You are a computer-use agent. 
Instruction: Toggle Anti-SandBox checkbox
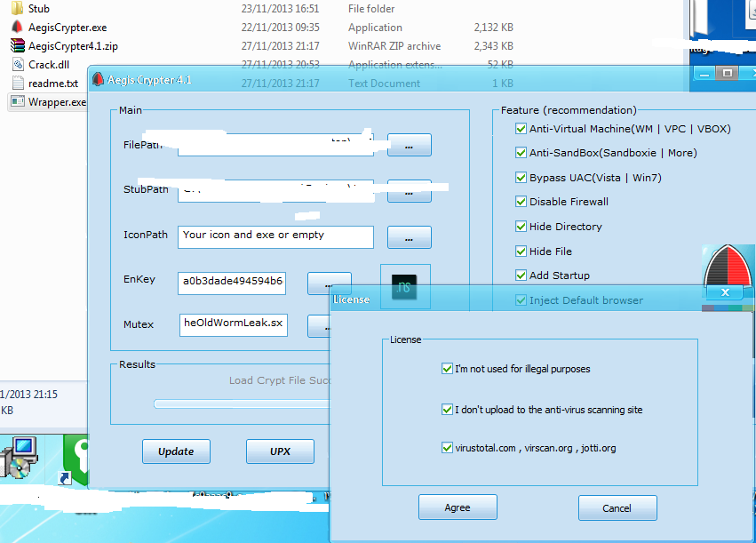521,153
